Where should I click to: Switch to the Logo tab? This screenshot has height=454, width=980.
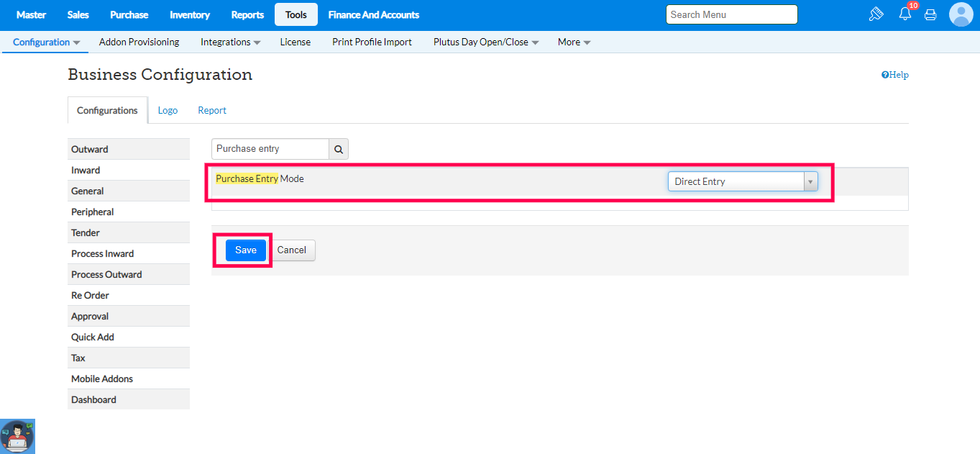coord(168,110)
